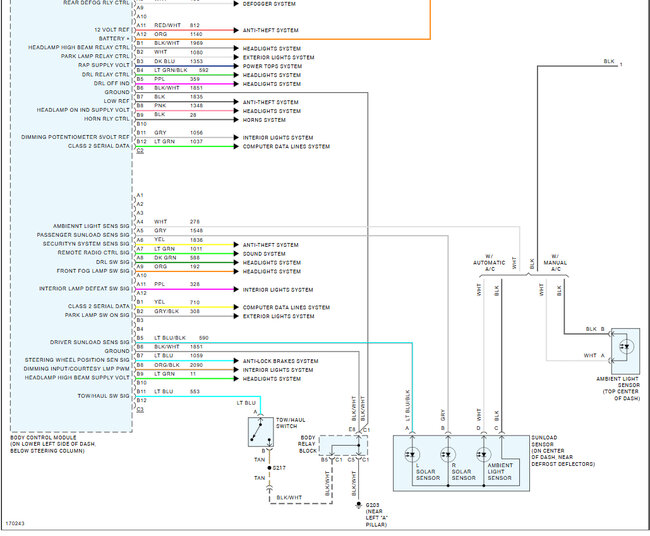Select the R Solar Sensor photodiode symbol
The height and width of the screenshot is (536, 650).
tap(448, 454)
